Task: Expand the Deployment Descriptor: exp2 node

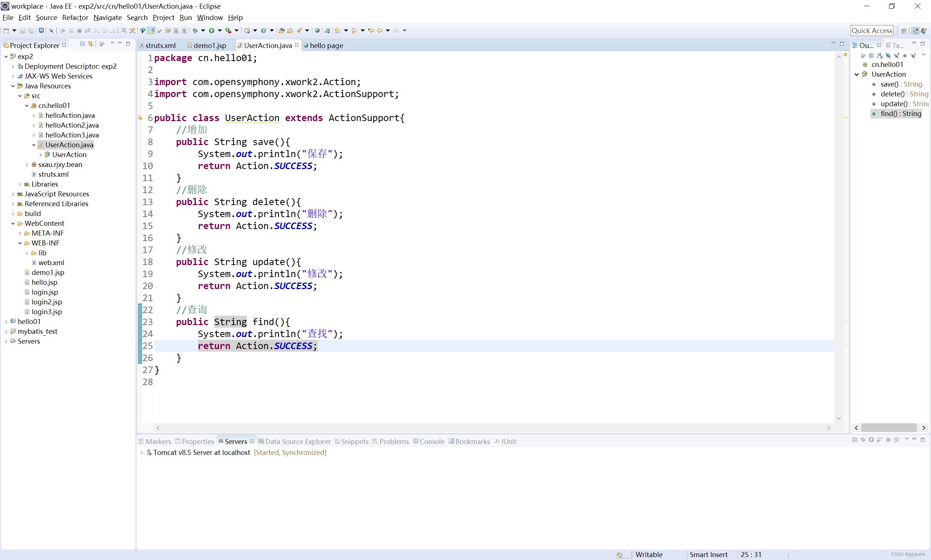Action: coord(13,67)
